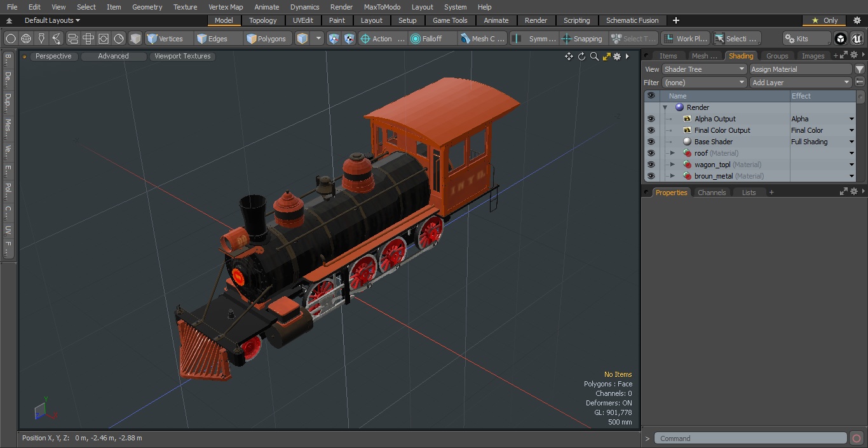The height and width of the screenshot is (448, 868).
Task: Open the Add Layer dropdown
Action: click(x=800, y=82)
